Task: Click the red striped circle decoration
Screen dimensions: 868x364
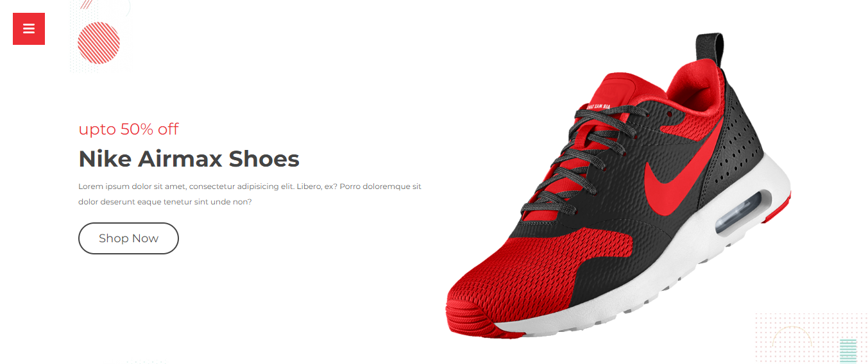Action: pyautogui.click(x=99, y=43)
